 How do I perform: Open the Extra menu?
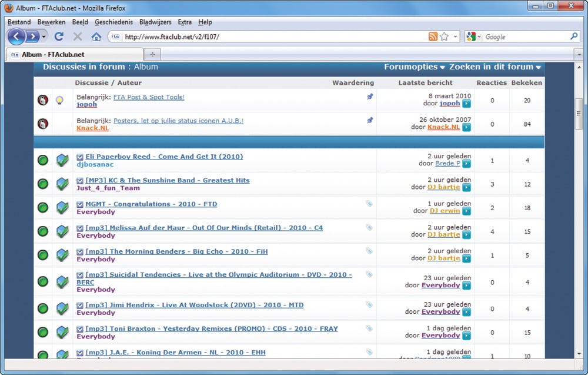[x=185, y=22]
